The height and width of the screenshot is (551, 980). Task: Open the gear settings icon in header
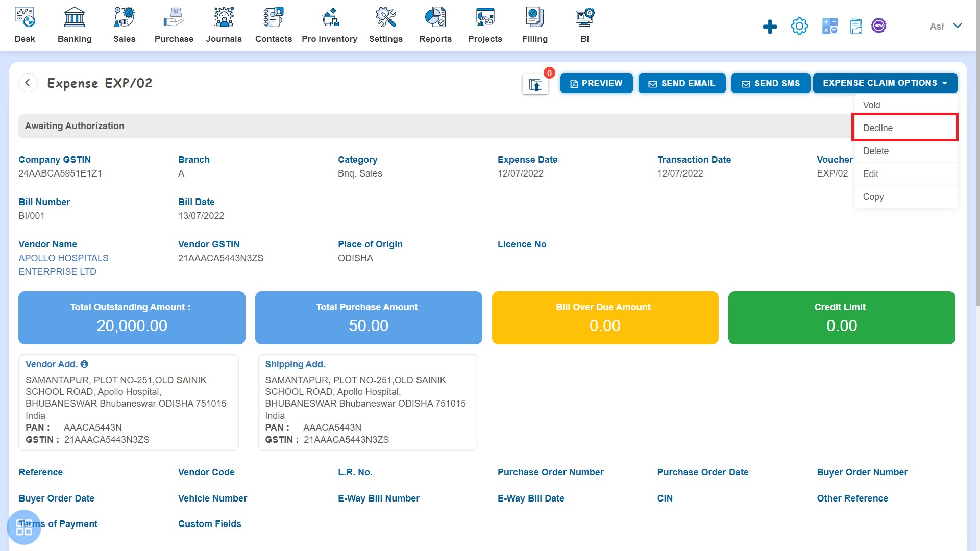[x=799, y=26]
